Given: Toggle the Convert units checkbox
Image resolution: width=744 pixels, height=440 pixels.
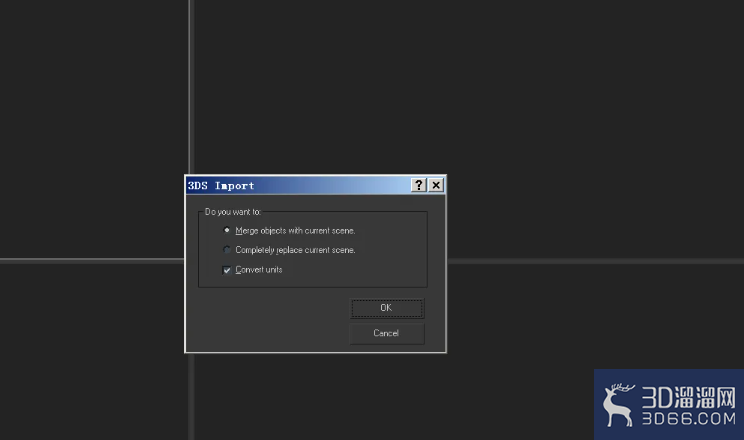Looking at the screenshot, I should click(227, 270).
